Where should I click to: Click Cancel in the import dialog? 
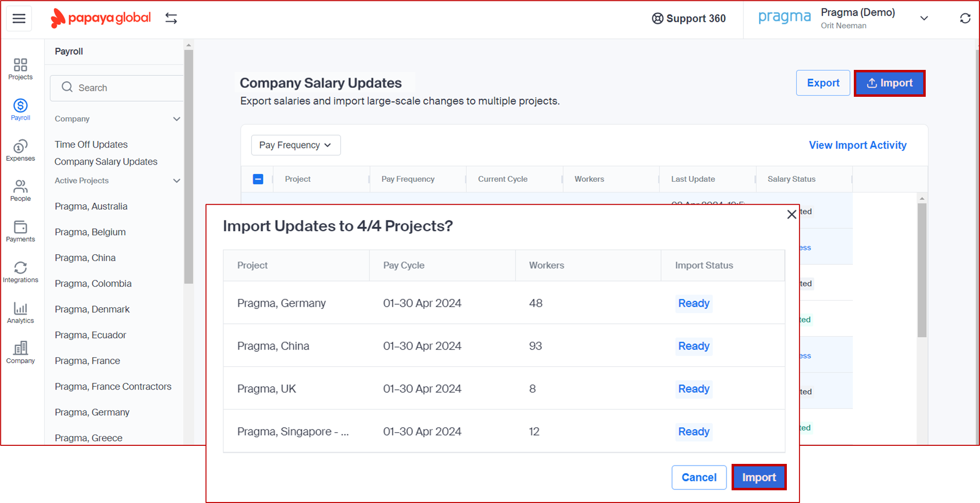tap(699, 478)
